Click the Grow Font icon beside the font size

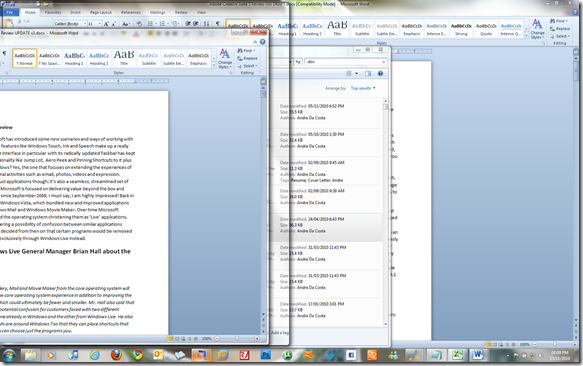(x=106, y=24)
